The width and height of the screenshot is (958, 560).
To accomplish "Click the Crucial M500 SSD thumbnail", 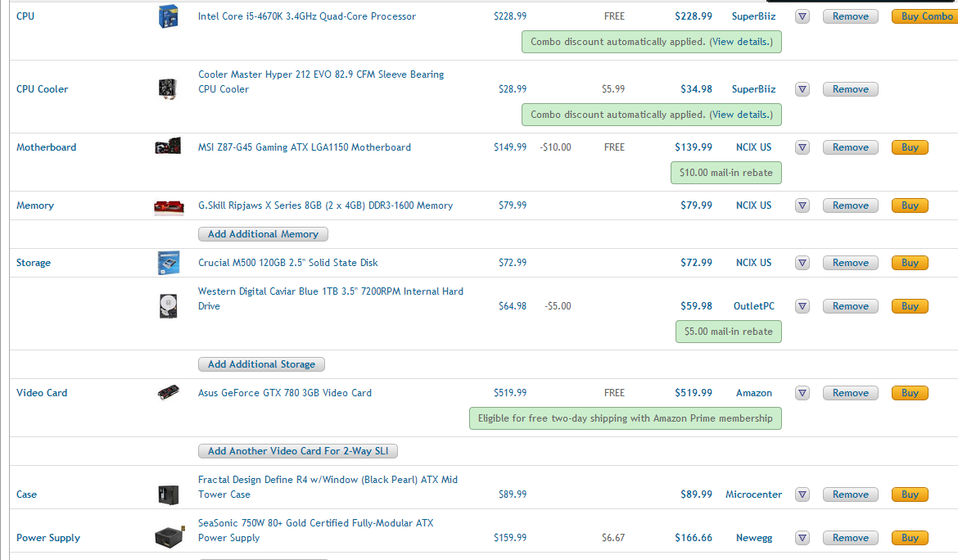I will [x=168, y=263].
